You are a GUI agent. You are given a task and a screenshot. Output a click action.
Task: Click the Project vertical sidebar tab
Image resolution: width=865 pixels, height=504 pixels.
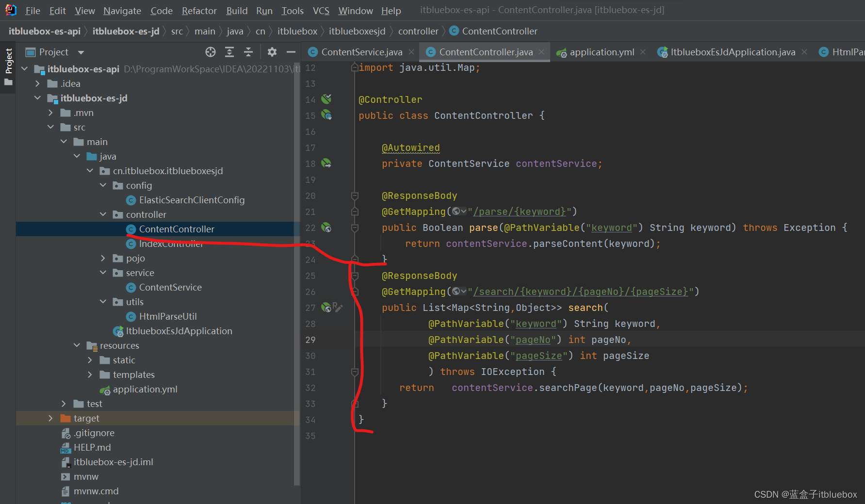(8, 61)
